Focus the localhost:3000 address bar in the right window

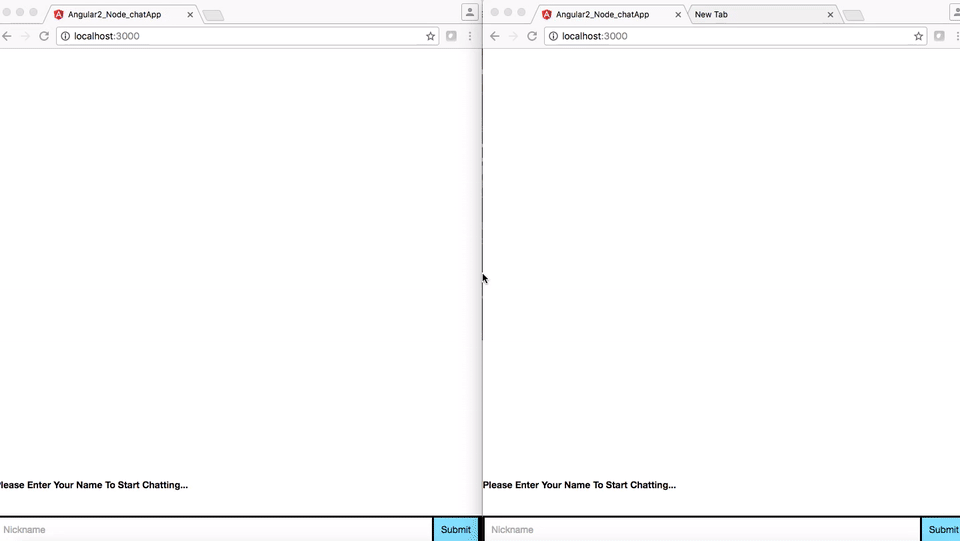pos(735,36)
